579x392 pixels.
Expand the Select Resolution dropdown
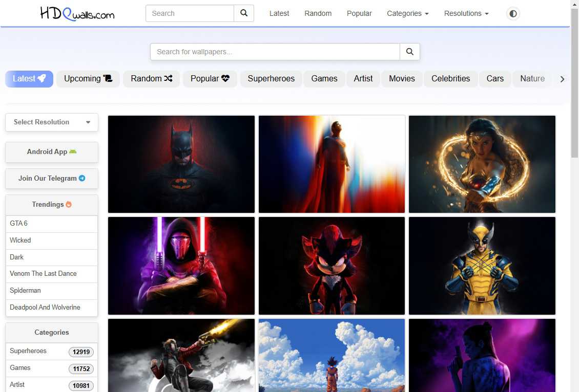[x=52, y=122]
